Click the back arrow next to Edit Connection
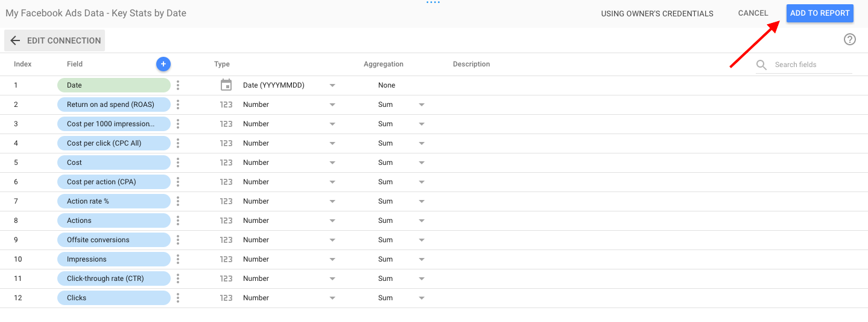The width and height of the screenshot is (868, 322). (16, 40)
